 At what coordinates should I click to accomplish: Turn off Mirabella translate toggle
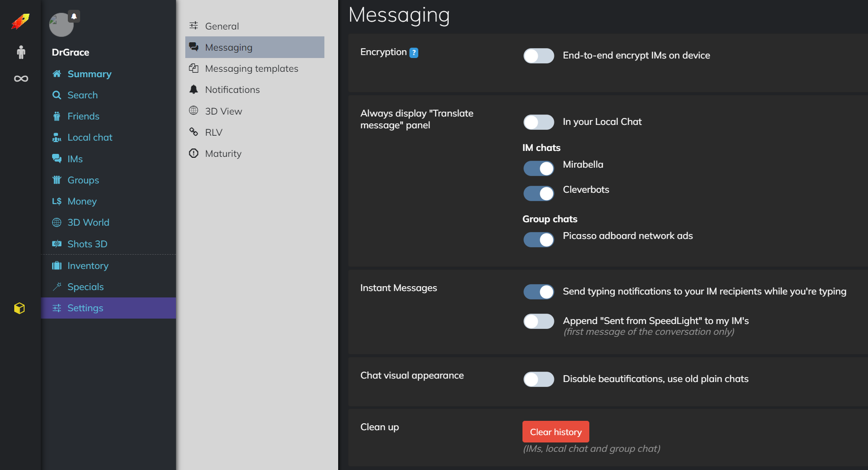pos(539,168)
